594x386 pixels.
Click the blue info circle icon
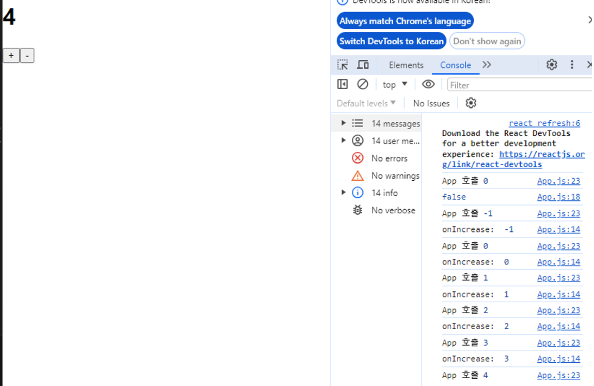point(357,192)
